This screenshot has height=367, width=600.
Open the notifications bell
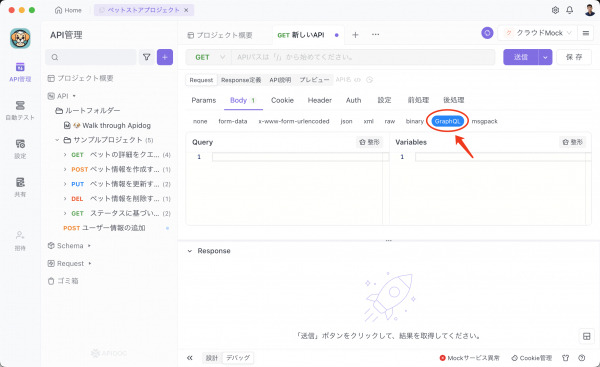coord(569,10)
